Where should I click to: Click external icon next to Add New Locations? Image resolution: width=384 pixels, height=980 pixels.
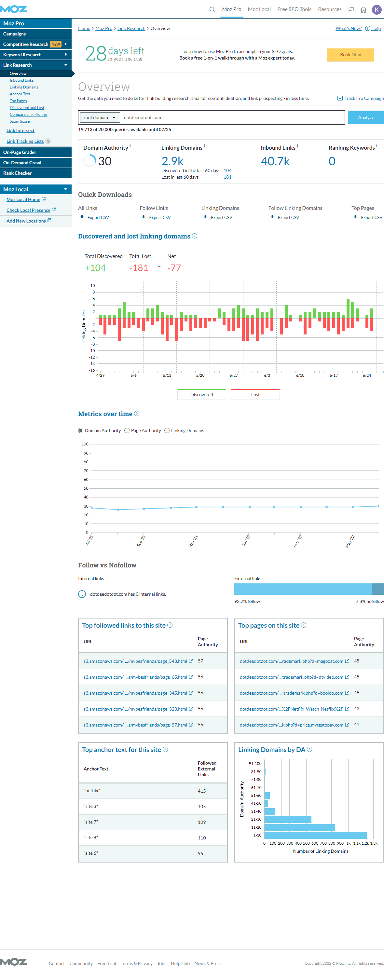pos(49,220)
